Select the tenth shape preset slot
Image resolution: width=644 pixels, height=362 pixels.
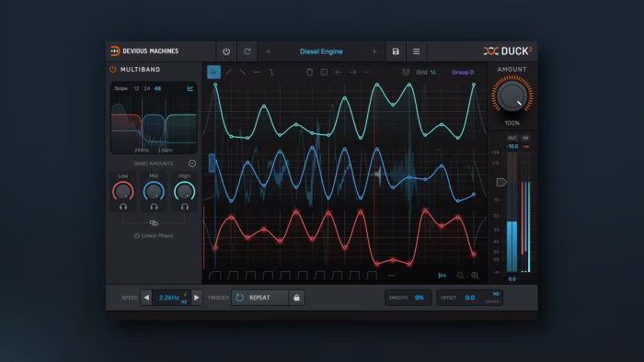372,275
